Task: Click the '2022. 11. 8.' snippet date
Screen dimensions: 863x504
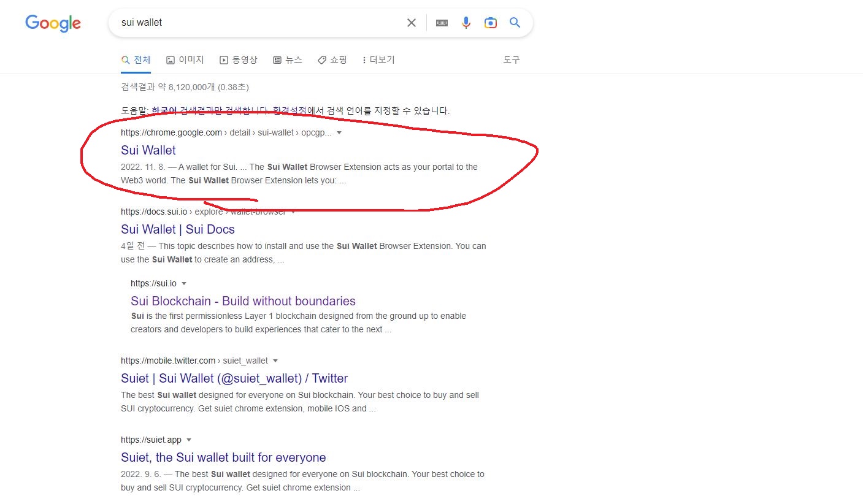Action: [x=142, y=167]
